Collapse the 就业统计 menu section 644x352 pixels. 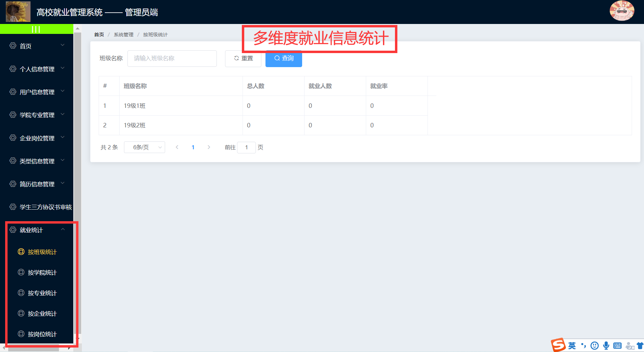(37, 230)
